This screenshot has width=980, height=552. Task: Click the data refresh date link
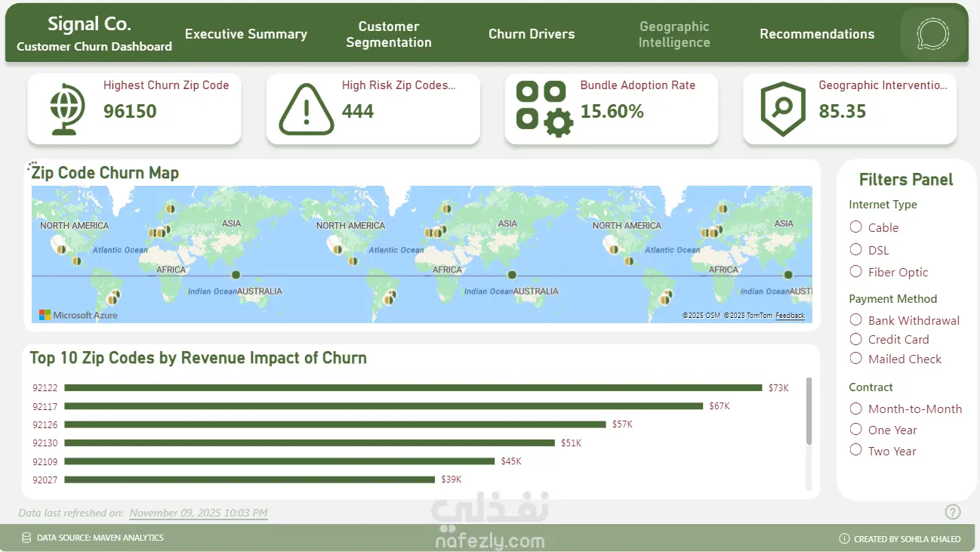pos(198,513)
